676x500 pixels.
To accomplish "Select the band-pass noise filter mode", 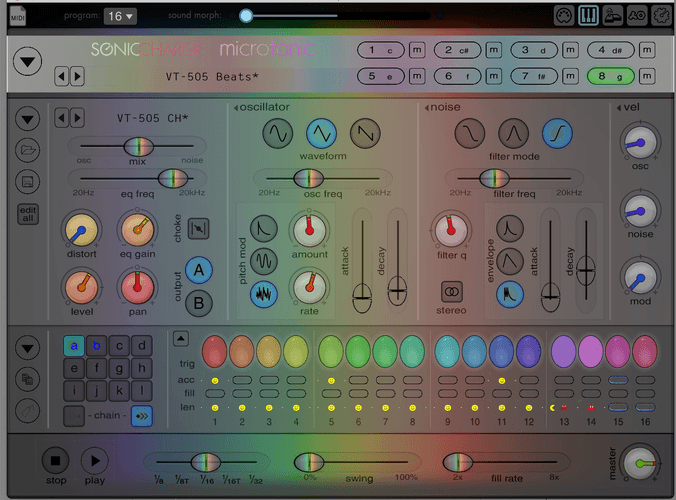I will [x=513, y=134].
